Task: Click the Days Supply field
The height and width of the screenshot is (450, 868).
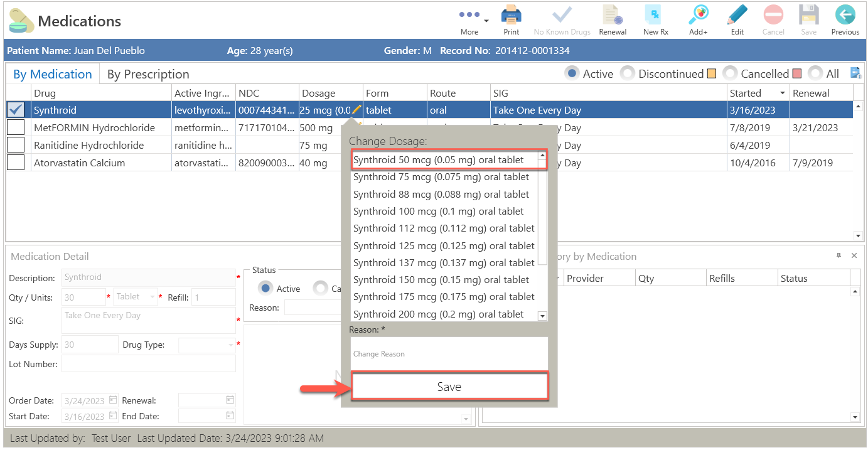Action: (89, 345)
